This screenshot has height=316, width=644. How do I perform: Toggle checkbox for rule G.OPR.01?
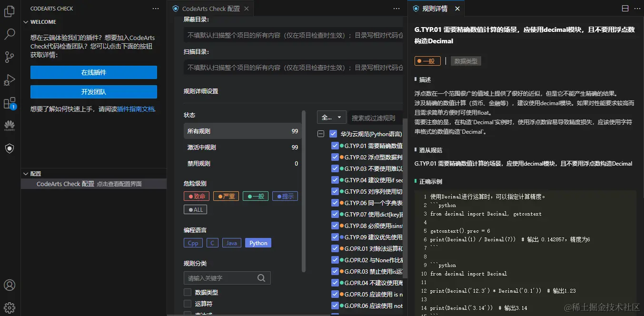point(335,248)
